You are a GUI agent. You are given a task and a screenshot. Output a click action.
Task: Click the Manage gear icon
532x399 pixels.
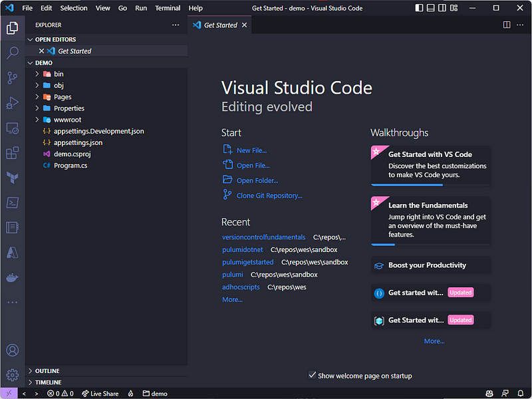tap(12, 375)
